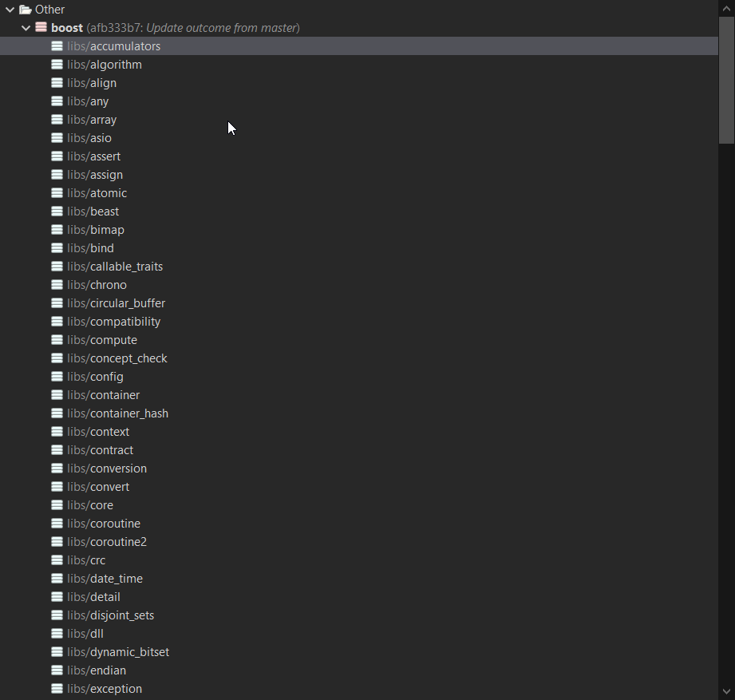Click the submodule icon for libs/endian
The width and height of the screenshot is (735, 700).
pos(57,670)
